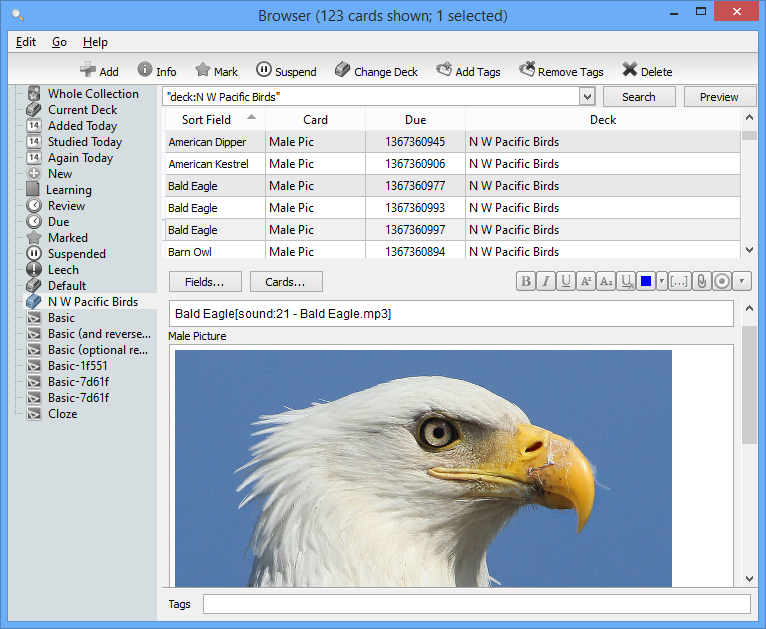Image resolution: width=766 pixels, height=629 pixels.
Task: Show Marked cards via sidebar
Action: coord(57,238)
